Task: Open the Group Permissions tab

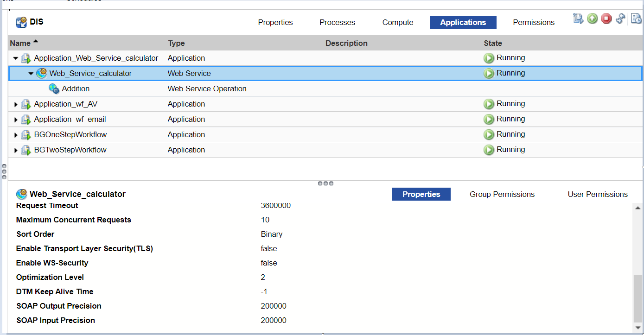Action: click(x=502, y=194)
